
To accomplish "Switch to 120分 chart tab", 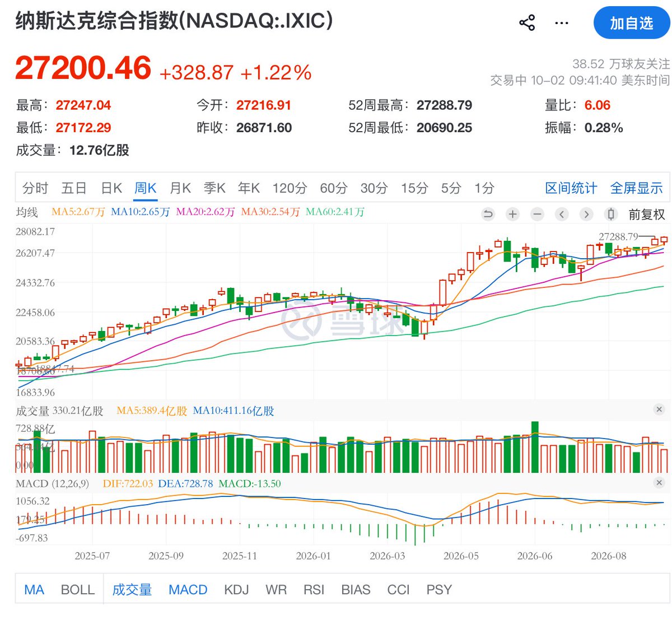I will (290, 188).
